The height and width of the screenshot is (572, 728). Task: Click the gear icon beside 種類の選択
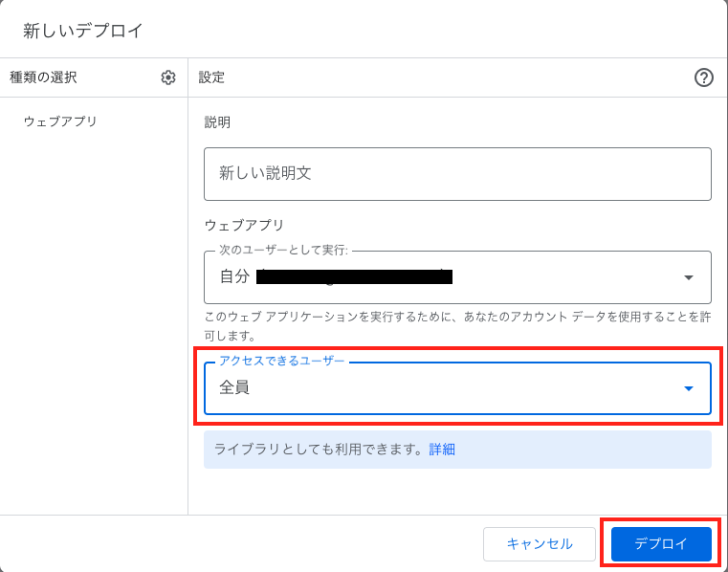[168, 77]
